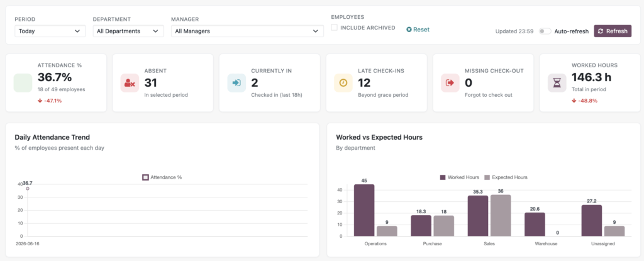Toggle Attendance % legend in trend chart

(162, 177)
